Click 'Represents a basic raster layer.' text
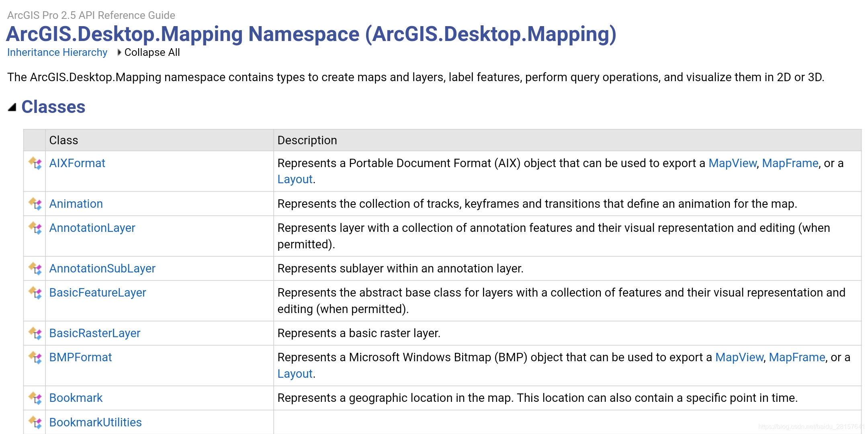 [x=359, y=333]
